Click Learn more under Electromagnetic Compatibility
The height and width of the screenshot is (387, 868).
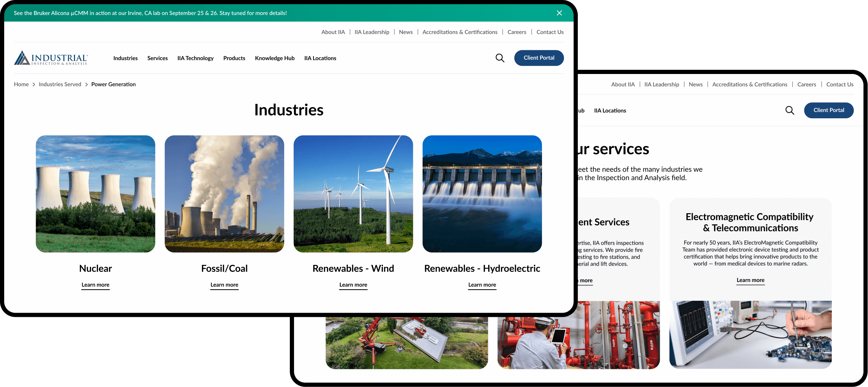click(x=750, y=280)
